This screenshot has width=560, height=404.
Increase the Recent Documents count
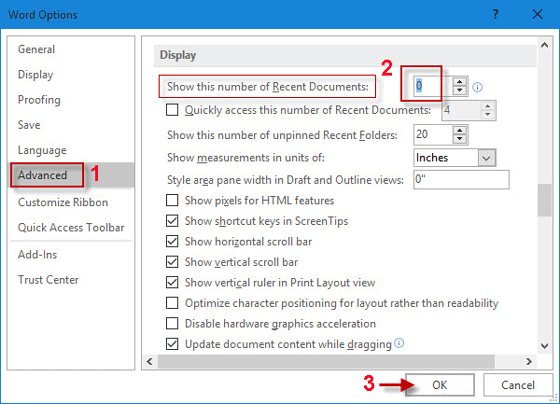click(x=460, y=82)
